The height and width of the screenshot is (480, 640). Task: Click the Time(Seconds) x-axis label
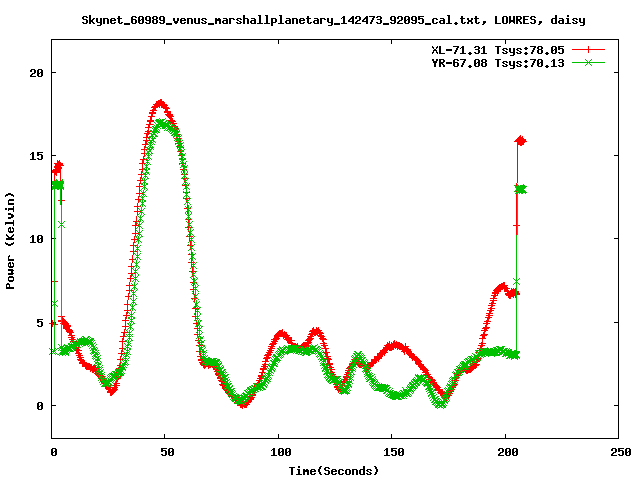pos(333,471)
